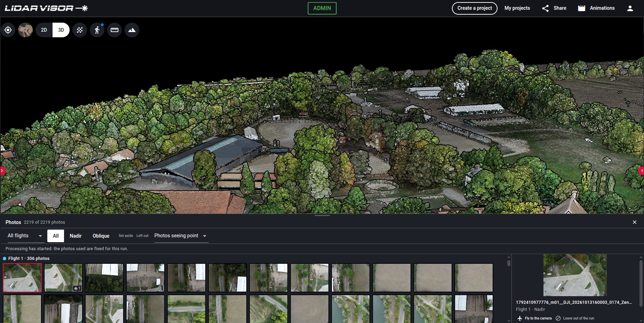Open the aerial basemap thumbnail button
Image resolution: width=644 pixels, height=323 pixels.
[x=25, y=30]
